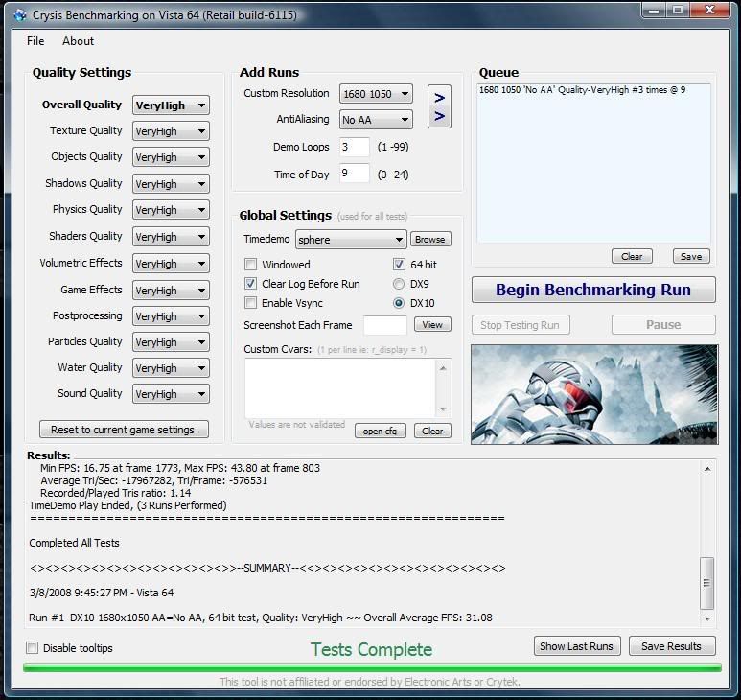Toggle Disable tooltips checkbox

pos(33,647)
